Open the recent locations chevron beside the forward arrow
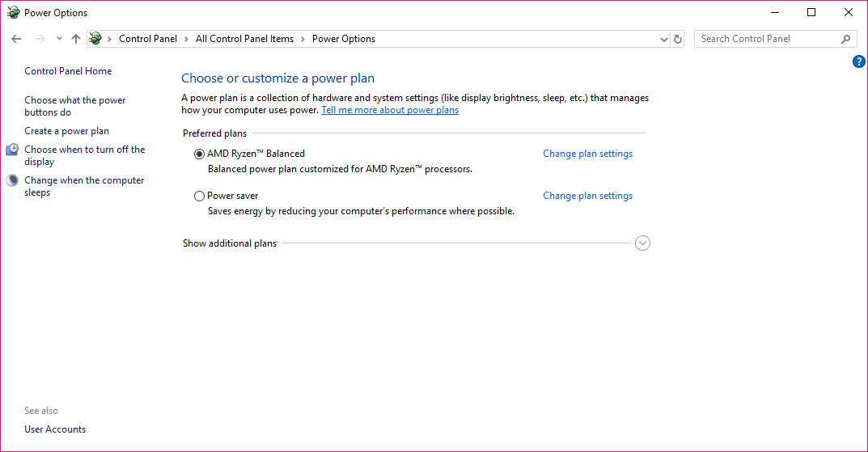 (x=59, y=39)
